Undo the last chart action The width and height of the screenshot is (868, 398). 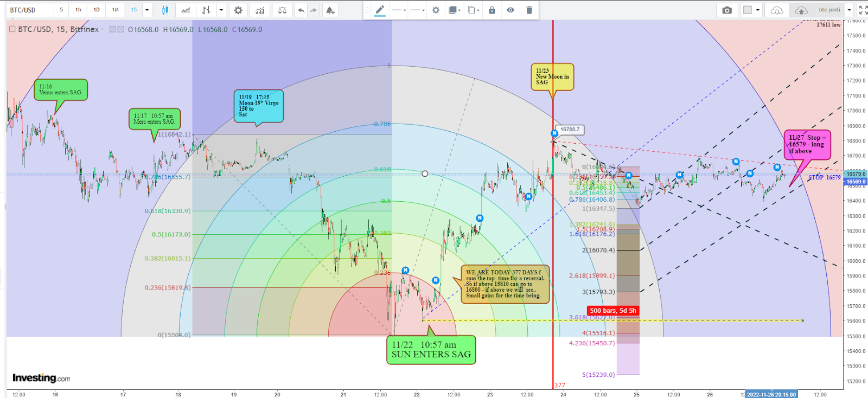pos(301,10)
